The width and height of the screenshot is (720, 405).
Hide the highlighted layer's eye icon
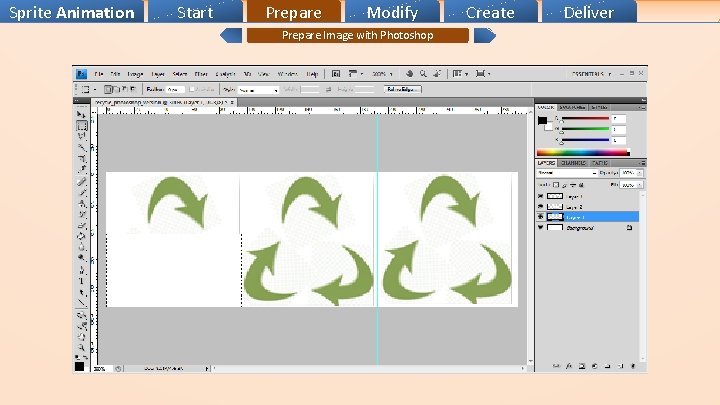tap(540, 217)
